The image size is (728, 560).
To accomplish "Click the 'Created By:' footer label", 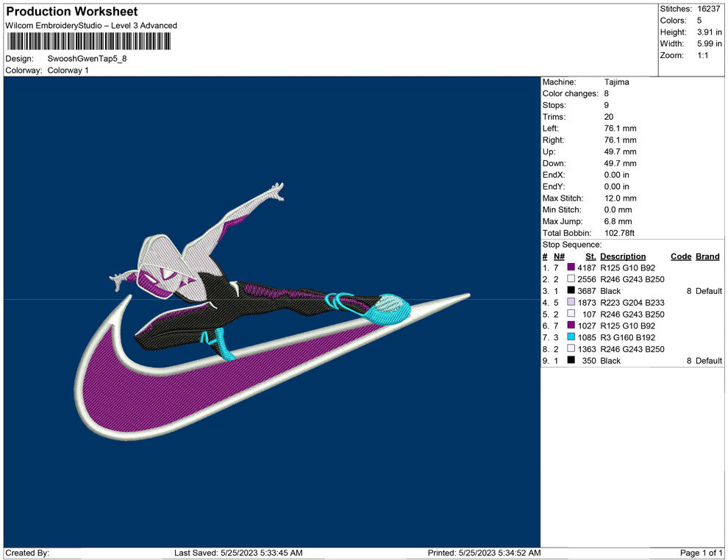I will pos(27,553).
